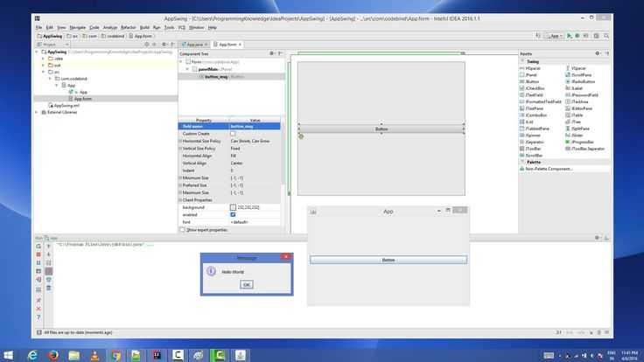Select JButton in the Palette
644x362 pixels.
(x=532, y=81)
